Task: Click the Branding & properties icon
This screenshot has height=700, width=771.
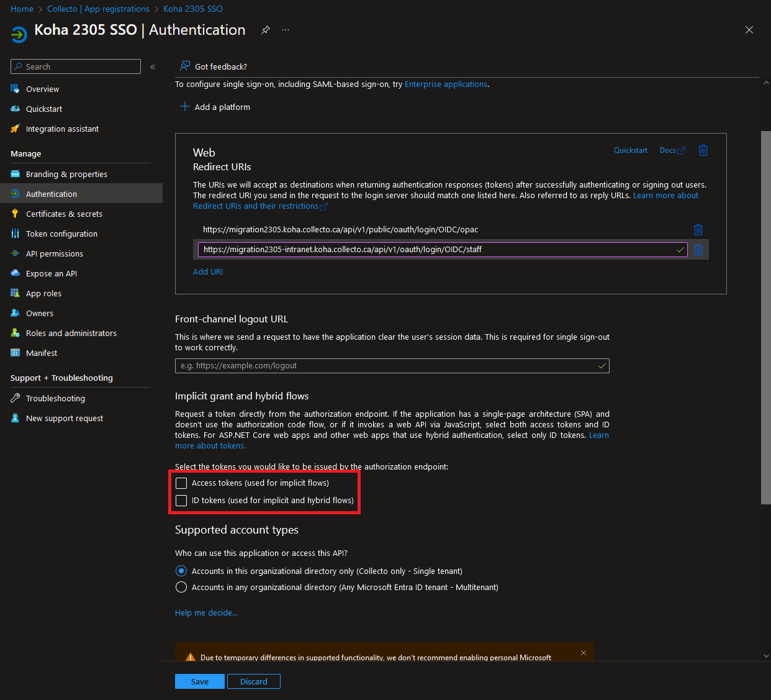Action: tap(15, 174)
